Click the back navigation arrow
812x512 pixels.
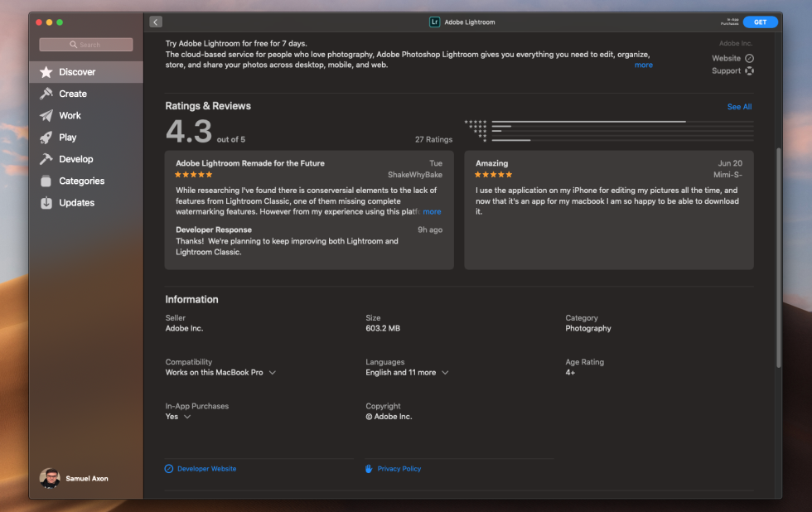(156, 22)
